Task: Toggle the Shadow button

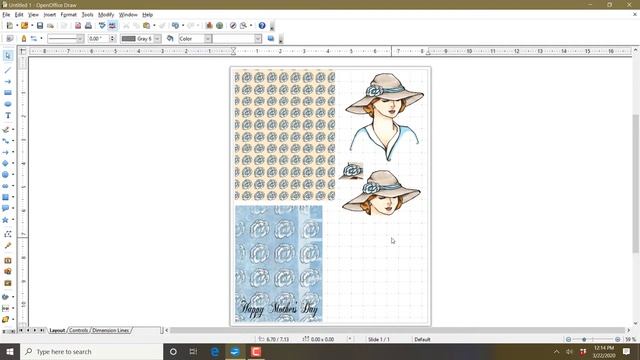Action: (271, 38)
